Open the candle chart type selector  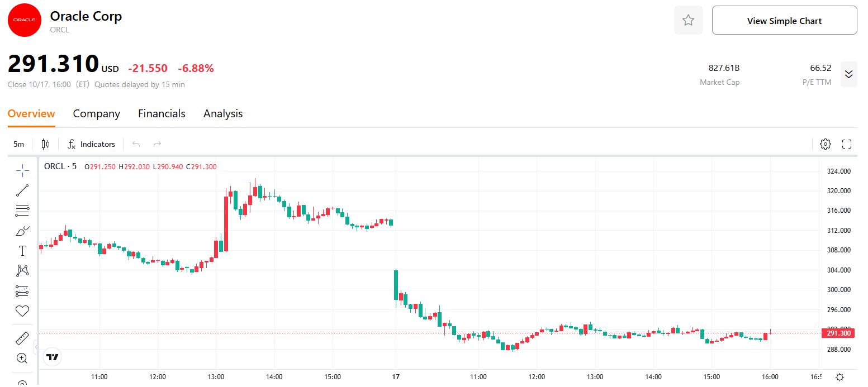tap(45, 144)
